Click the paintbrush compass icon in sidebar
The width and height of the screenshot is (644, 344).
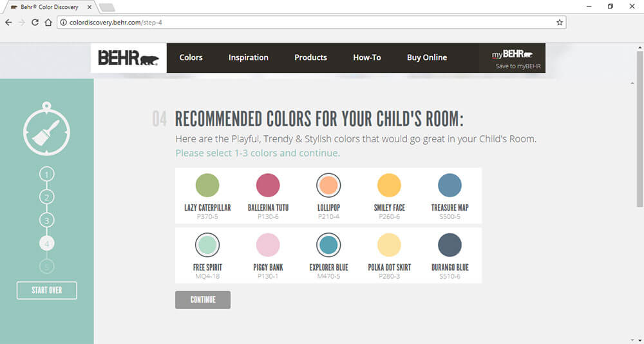47,128
